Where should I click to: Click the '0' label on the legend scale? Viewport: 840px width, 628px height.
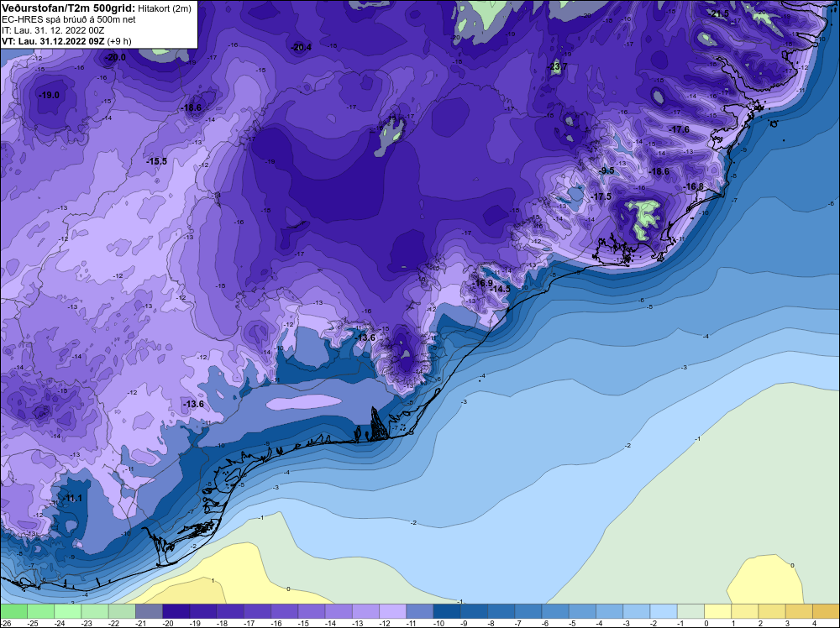coord(706,623)
